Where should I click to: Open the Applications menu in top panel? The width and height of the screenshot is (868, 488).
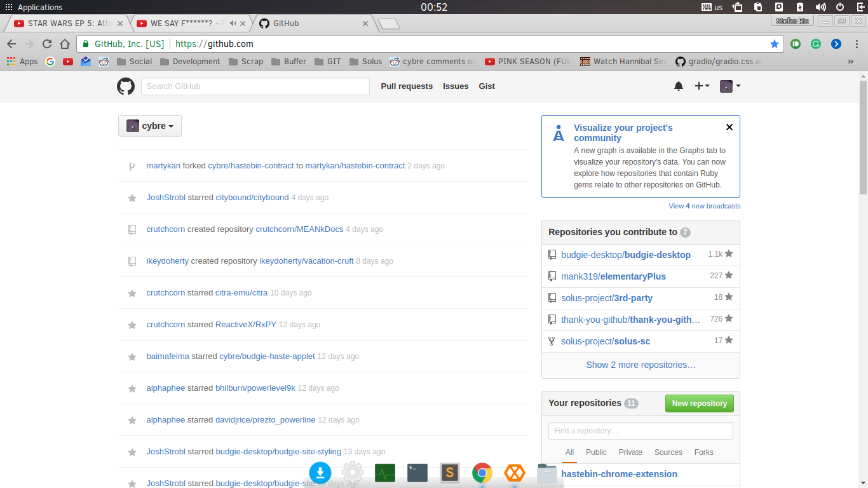34,7
